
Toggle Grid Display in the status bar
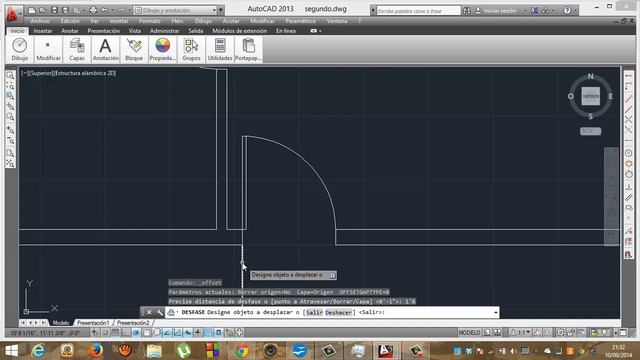pos(116,333)
